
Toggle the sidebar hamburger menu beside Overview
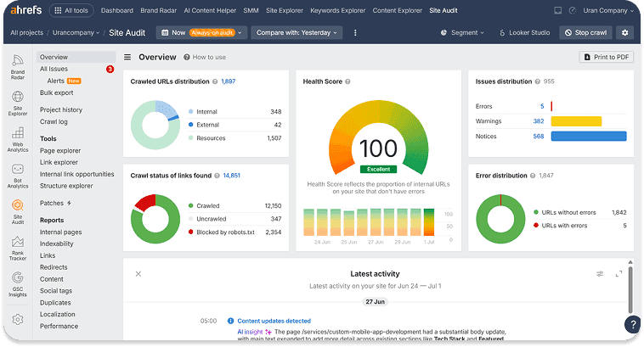pos(127,57)
